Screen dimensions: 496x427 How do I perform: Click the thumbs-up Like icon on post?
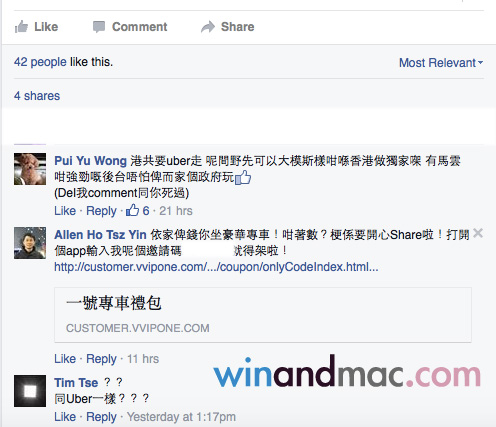[21, 27]
